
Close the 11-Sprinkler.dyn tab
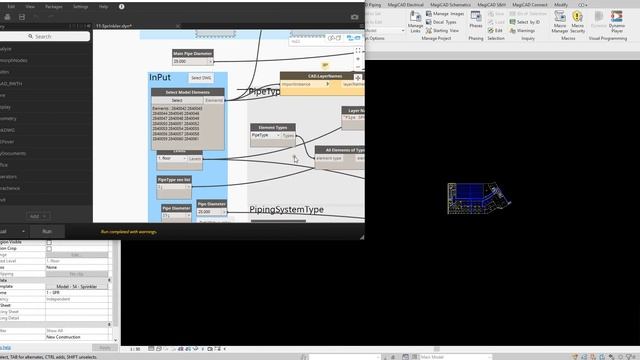[178, 26]
